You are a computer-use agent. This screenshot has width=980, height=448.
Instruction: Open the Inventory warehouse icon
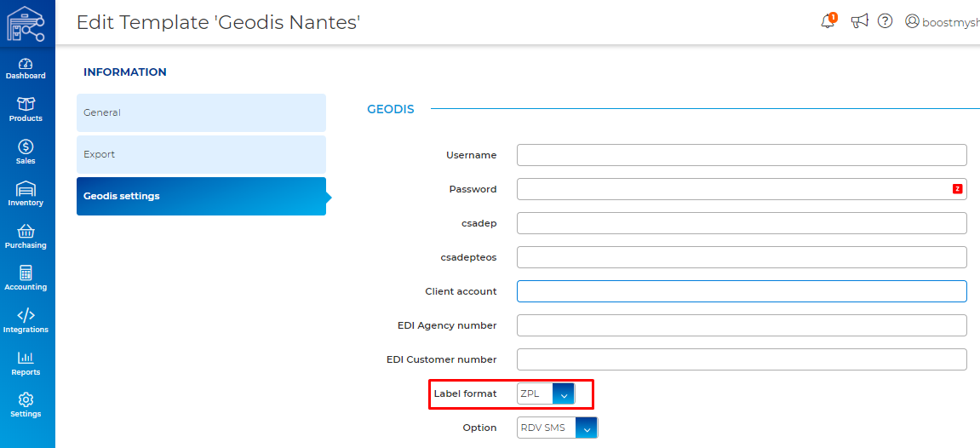point(26,189)
